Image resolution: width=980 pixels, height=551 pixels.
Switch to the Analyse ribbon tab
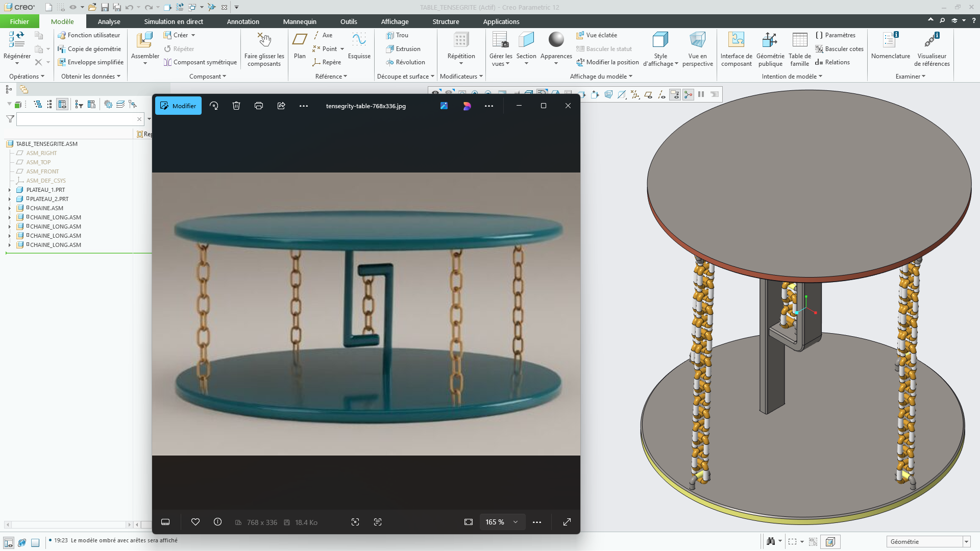(x=109, y=21)
